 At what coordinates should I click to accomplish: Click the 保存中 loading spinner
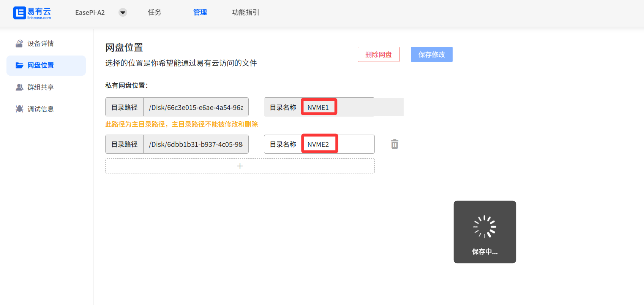point(485,227)
